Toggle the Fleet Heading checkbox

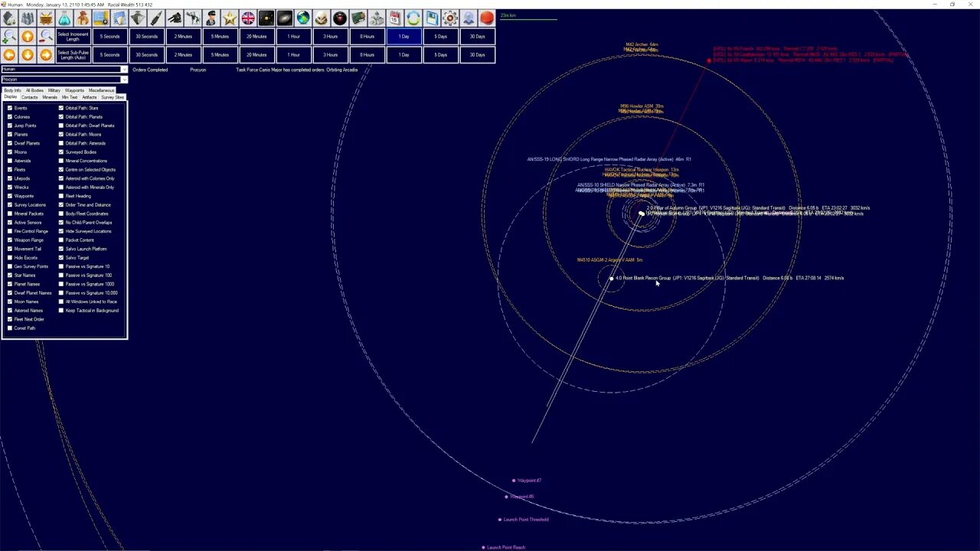coord(61,196)
